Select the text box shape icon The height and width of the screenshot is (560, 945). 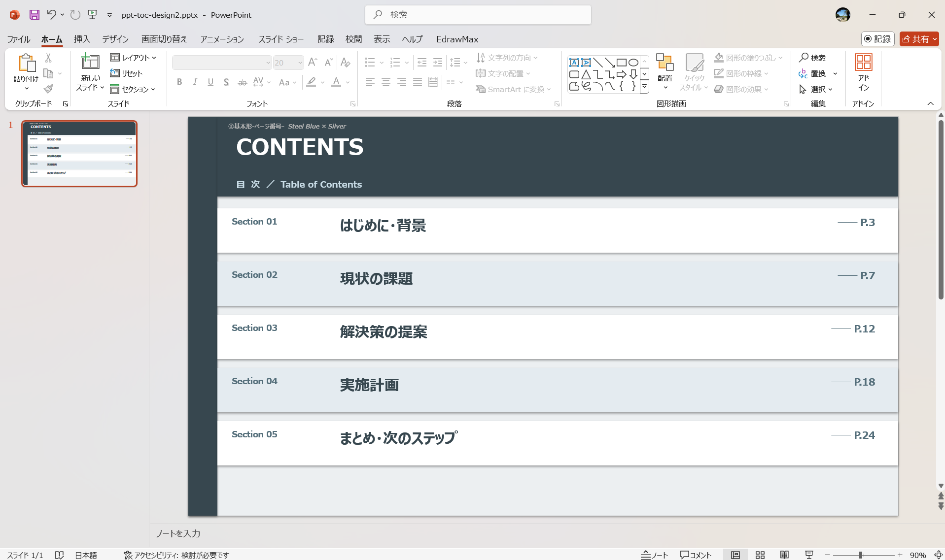pyautogui.click(x=574, y=63)
